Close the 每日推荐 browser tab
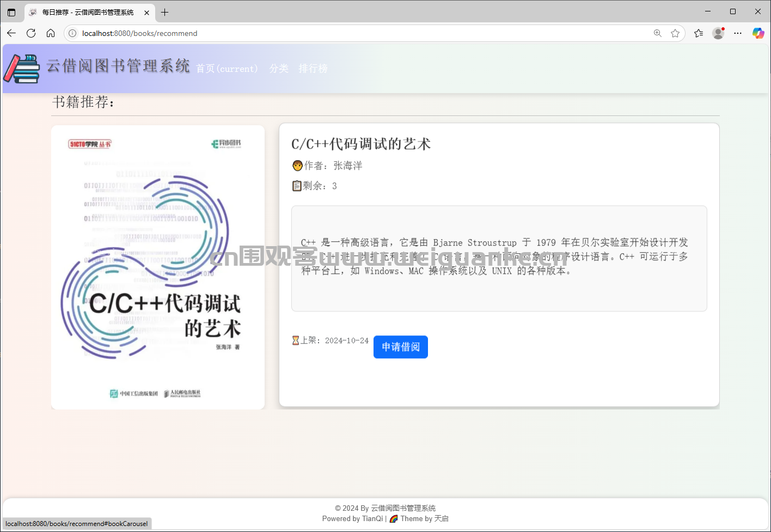 click(x=146, y=12)
